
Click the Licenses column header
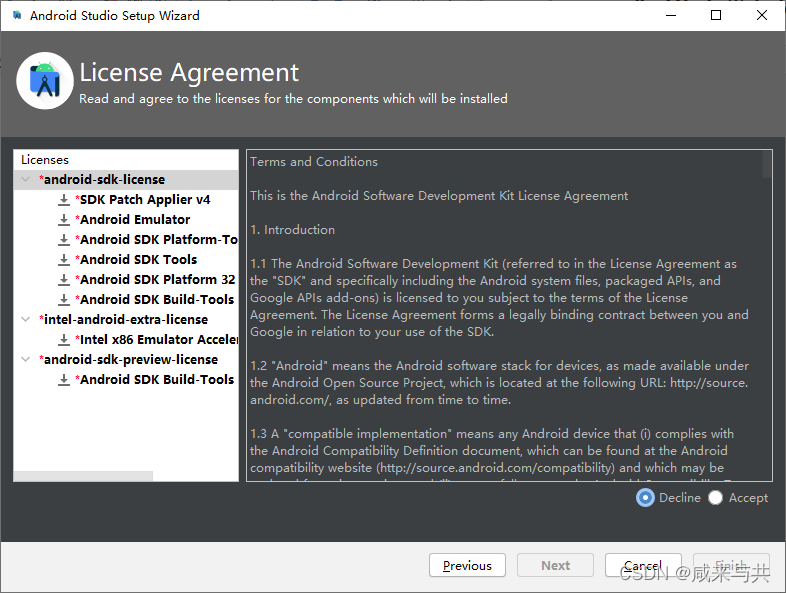coord(126,160)
